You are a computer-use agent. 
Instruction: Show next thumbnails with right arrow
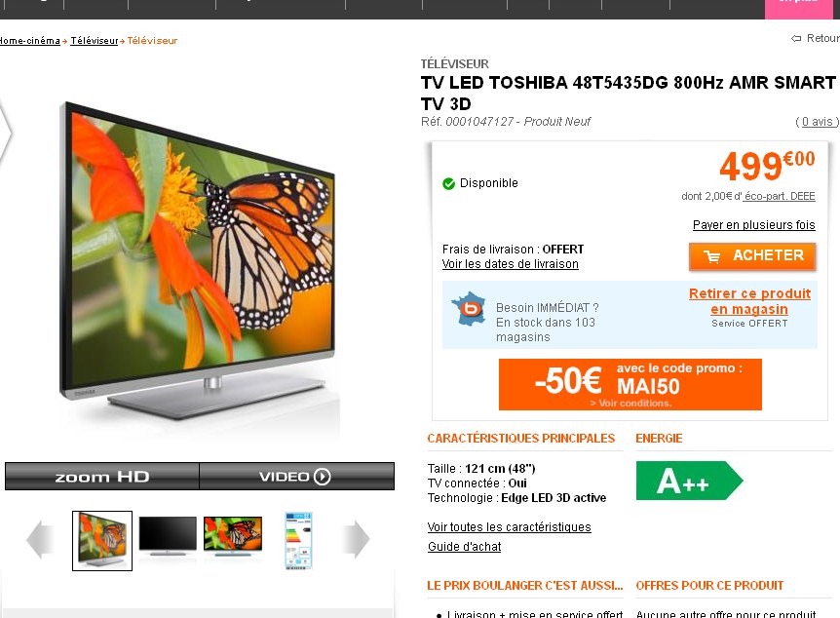tap(355, 539)
